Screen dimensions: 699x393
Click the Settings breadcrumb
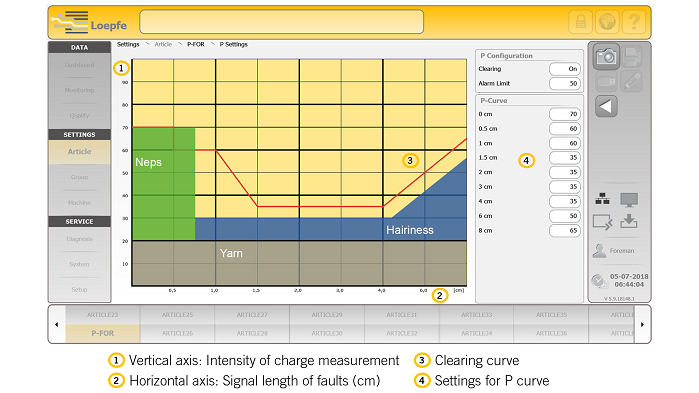coord(128,45)
